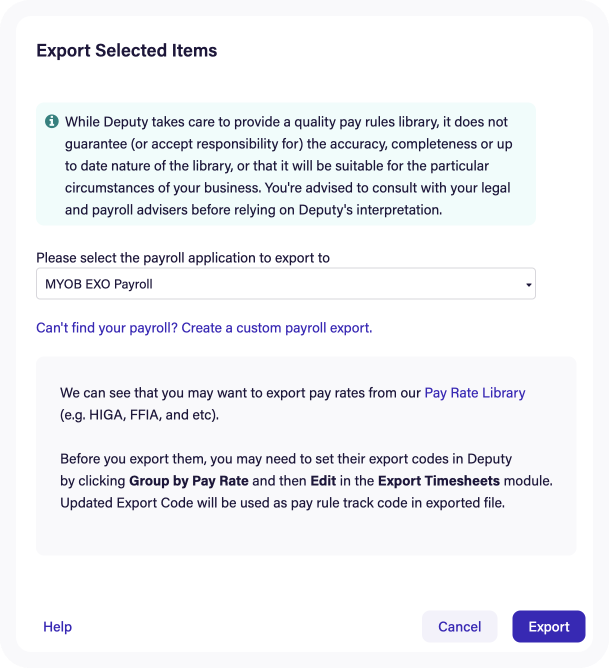The image size is (609, 668).
Task: Select the MYOB EXO Payroll value text
Action: click(99, 284)
